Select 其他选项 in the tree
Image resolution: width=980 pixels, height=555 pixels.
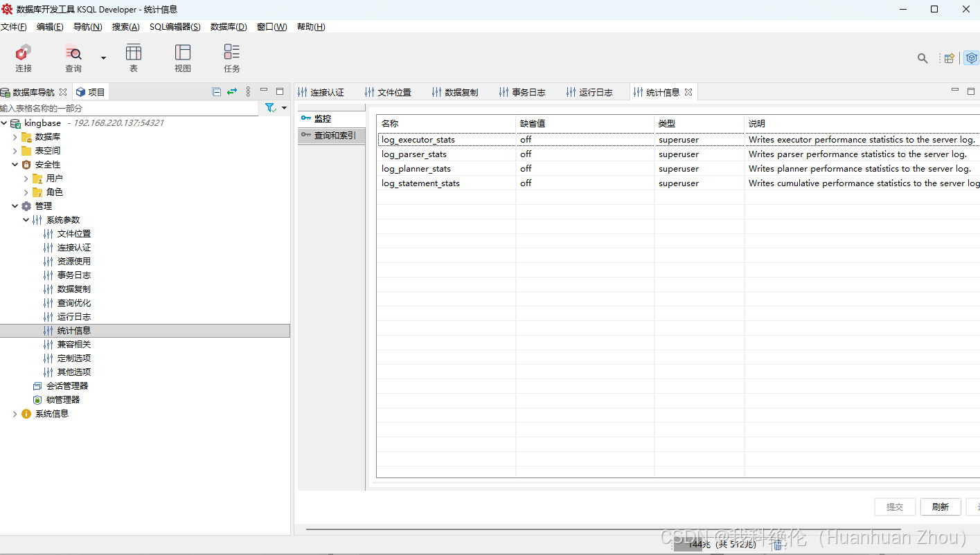[x=74, y=372]
